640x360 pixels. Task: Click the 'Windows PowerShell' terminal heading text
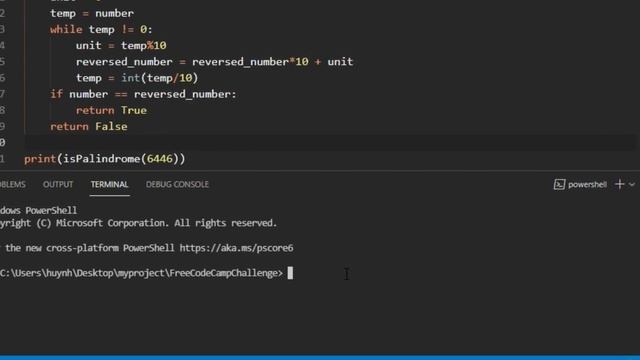(x=38, y=210)
